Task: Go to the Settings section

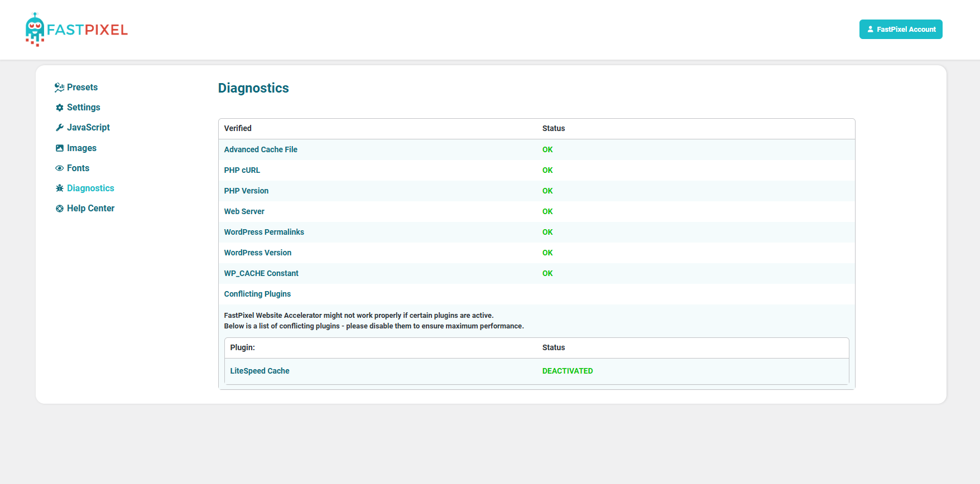Action: 84,108
